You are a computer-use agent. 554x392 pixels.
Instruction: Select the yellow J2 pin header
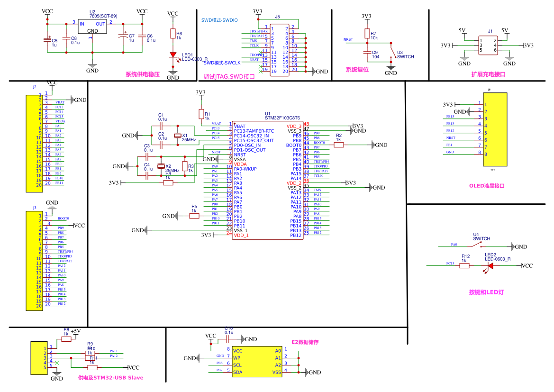pyautogui.click(x=34, y=143)
